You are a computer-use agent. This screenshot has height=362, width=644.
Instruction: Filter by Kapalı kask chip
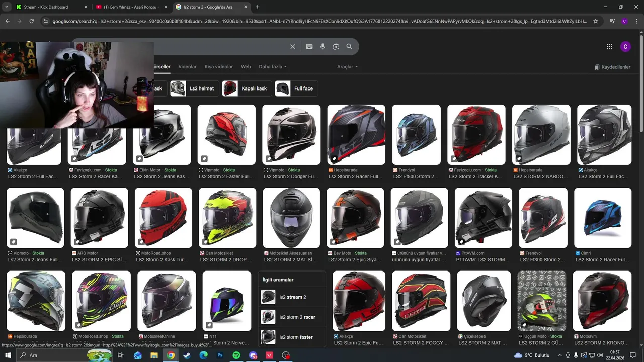(246, 88)
